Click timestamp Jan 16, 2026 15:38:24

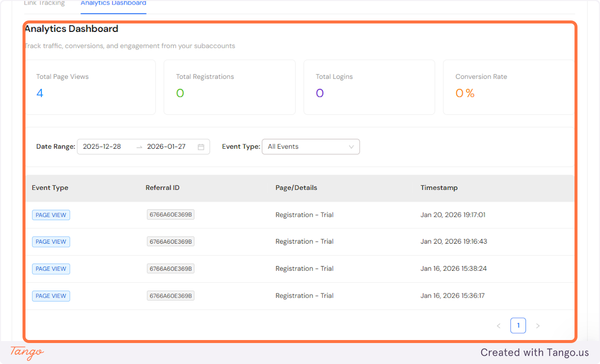click(x=453, y=269)
